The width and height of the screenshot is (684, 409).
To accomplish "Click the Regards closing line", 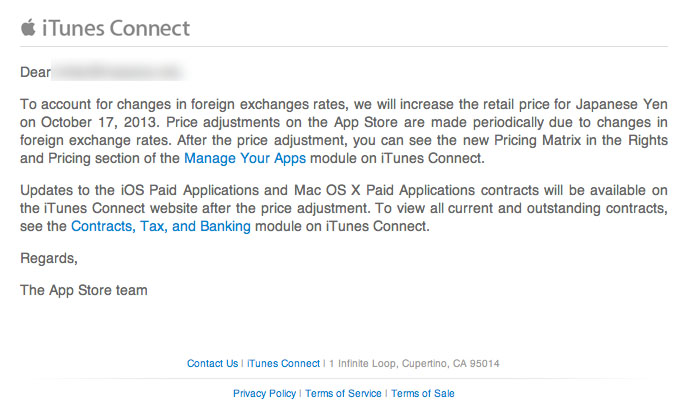I will (x=49, y=258).
